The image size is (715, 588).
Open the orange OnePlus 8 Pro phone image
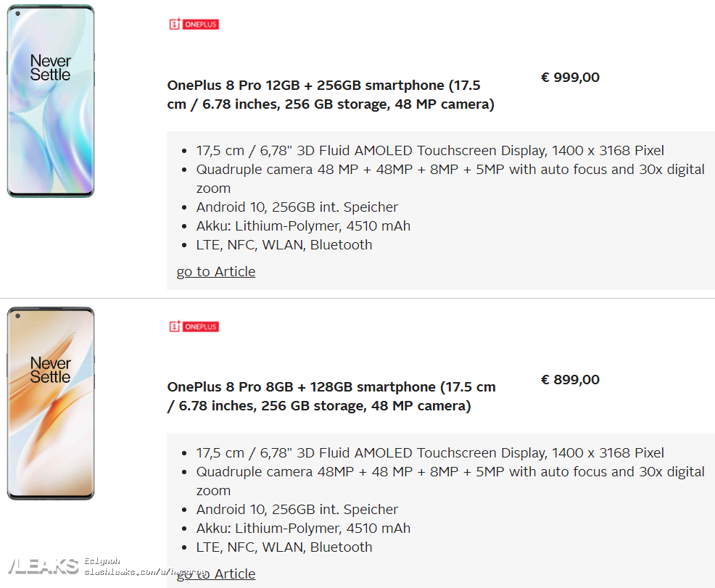pyautogui.click(x=51, y=403)
